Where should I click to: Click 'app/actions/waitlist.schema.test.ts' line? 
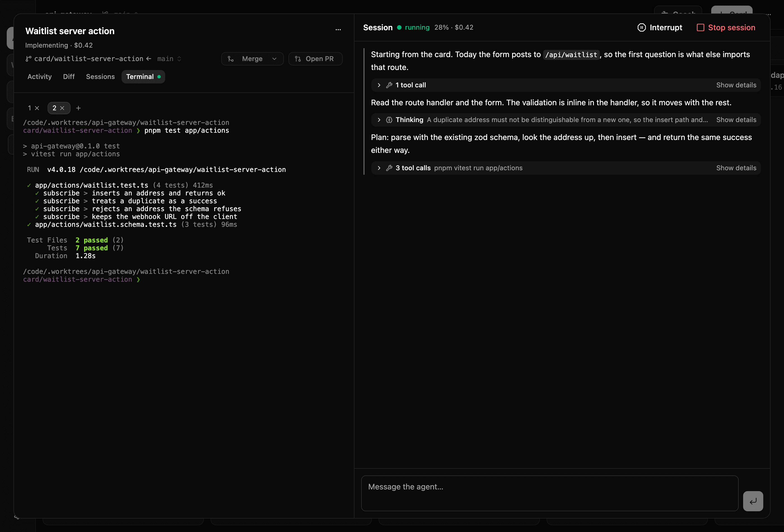point(106,225)
